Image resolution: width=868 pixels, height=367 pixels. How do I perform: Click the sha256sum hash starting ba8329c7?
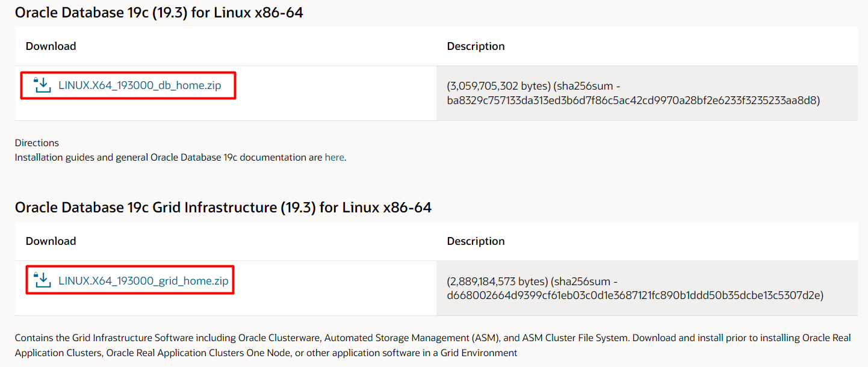[x=633, y=100]
